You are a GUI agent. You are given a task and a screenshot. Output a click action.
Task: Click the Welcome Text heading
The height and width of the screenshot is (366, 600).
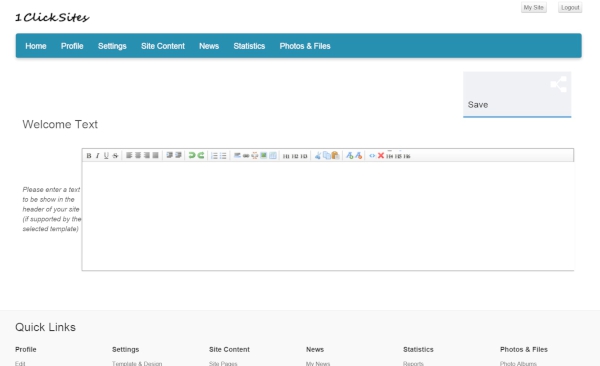[60, 124]
